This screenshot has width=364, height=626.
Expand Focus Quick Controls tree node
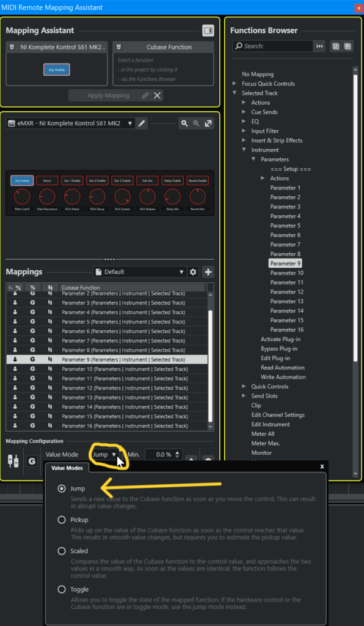coord(235,83)
